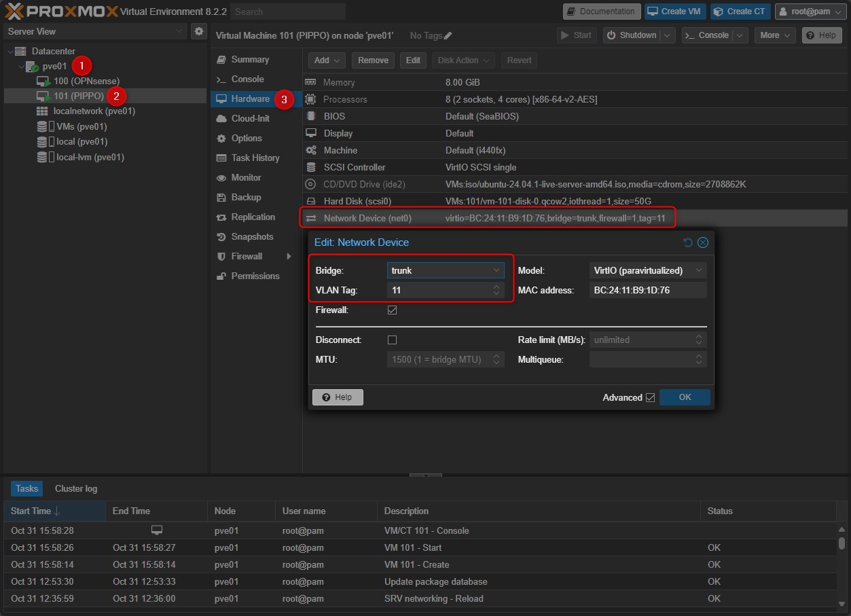This screenshot has width=851, height=616.
Task: Enable the Disconnect checkbox
Action: (392, 340)
